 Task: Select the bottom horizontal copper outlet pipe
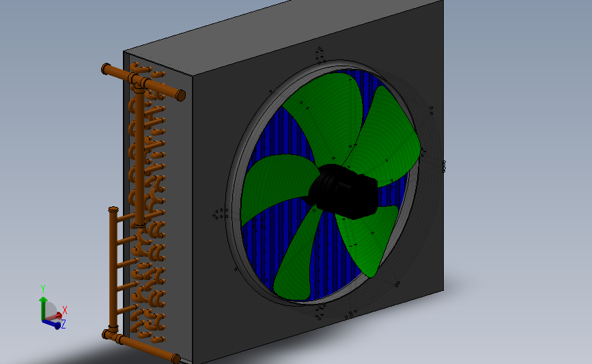point(141,345)
